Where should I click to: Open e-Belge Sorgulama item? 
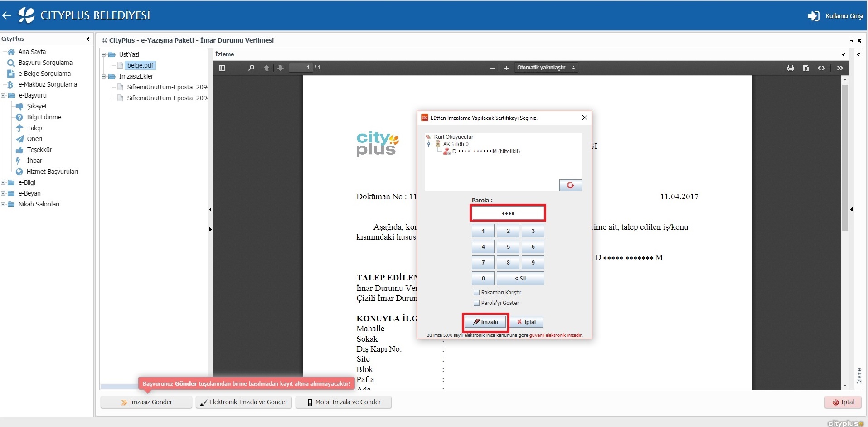44,74
